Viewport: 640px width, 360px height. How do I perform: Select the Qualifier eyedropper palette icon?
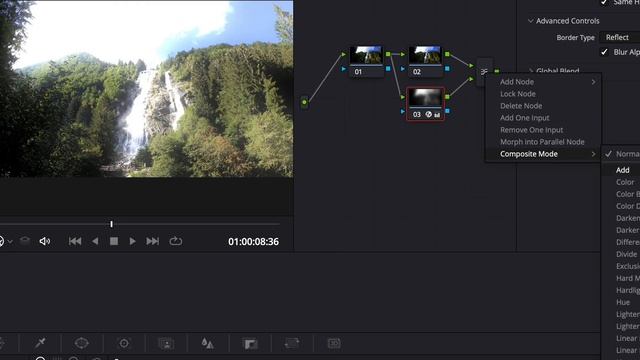[40, 343]
